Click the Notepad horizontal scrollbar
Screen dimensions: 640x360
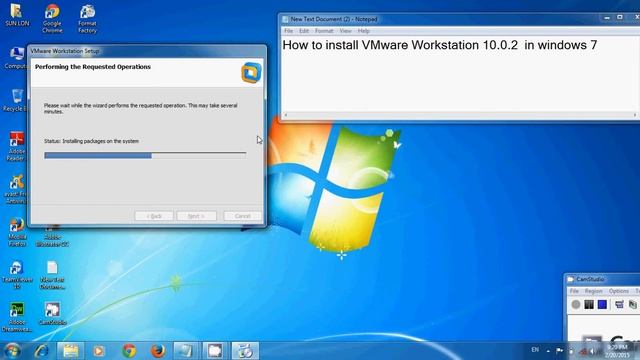[x=460, y=115]
